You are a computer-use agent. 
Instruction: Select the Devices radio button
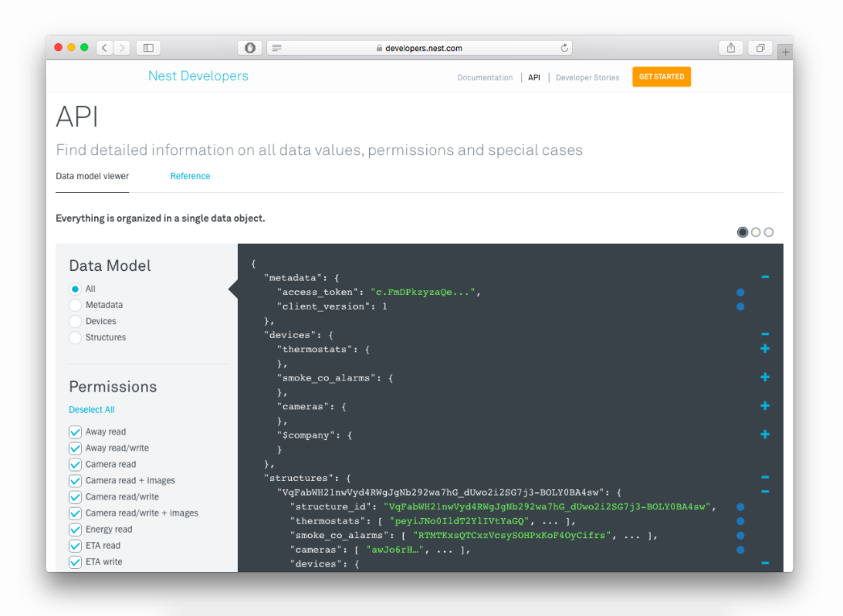pos(75,321)
